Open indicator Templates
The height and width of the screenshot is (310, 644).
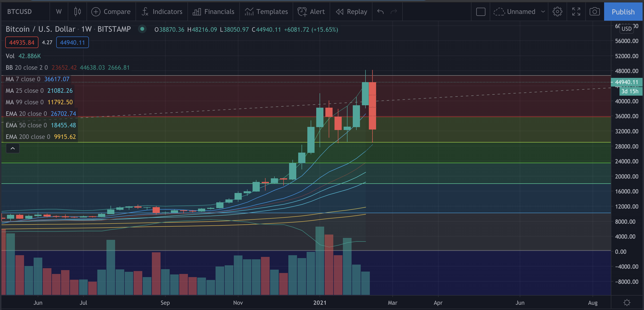tap(266, 12)
